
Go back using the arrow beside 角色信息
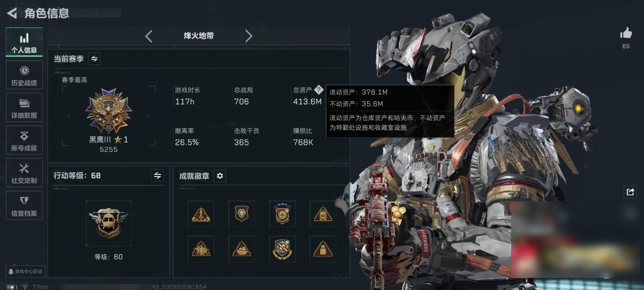click(x=12, y=13)
